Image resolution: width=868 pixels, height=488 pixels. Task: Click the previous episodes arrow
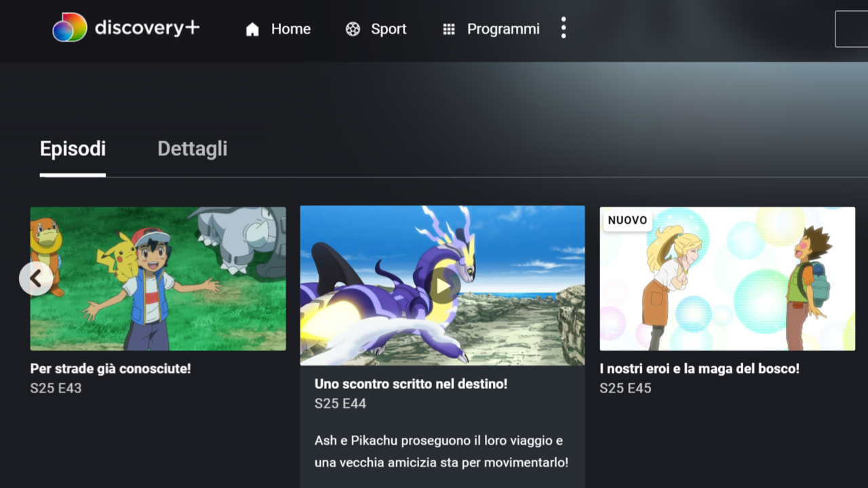tap(36, 279)
